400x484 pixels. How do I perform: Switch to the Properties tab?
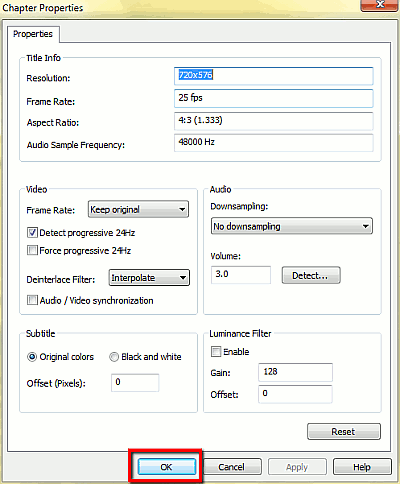33,34
